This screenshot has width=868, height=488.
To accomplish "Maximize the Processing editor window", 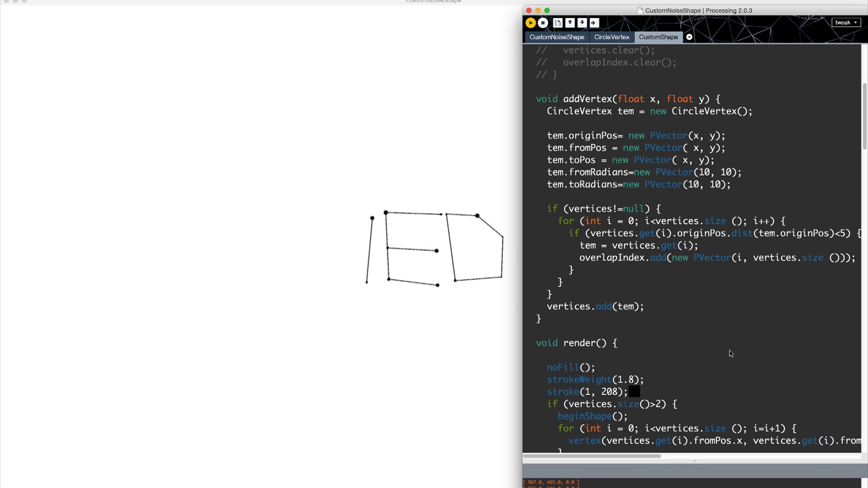I will coord(547,10).
